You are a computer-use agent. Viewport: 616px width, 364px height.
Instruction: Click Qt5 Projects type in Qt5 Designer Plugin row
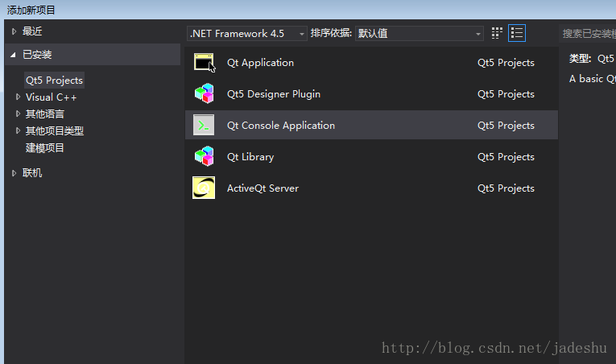506,94
